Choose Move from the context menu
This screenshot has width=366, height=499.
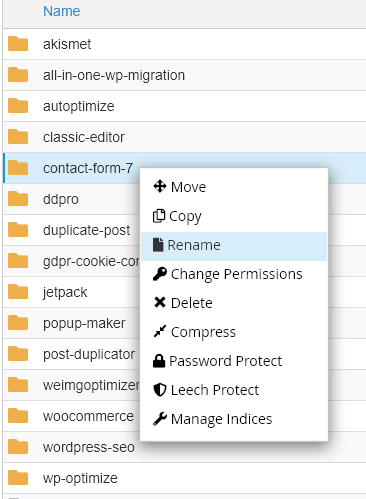pyautogui.click(x=234, y=187)
